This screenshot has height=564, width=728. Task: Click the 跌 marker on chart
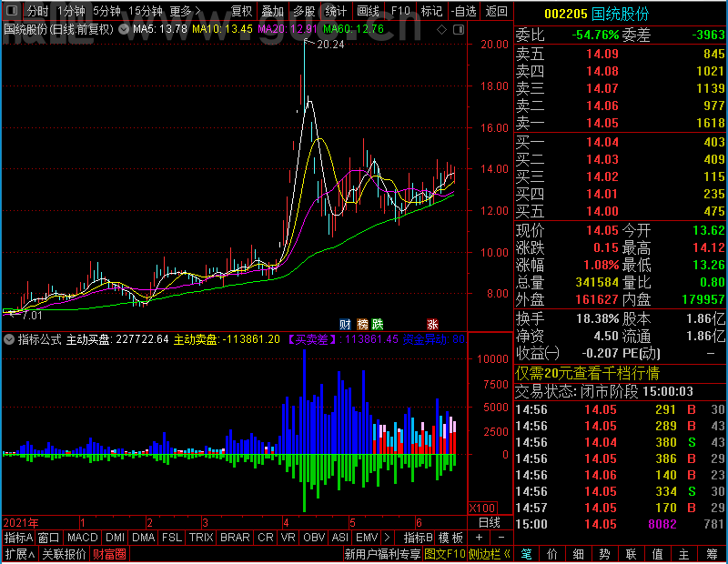click(x=378, y=324)
